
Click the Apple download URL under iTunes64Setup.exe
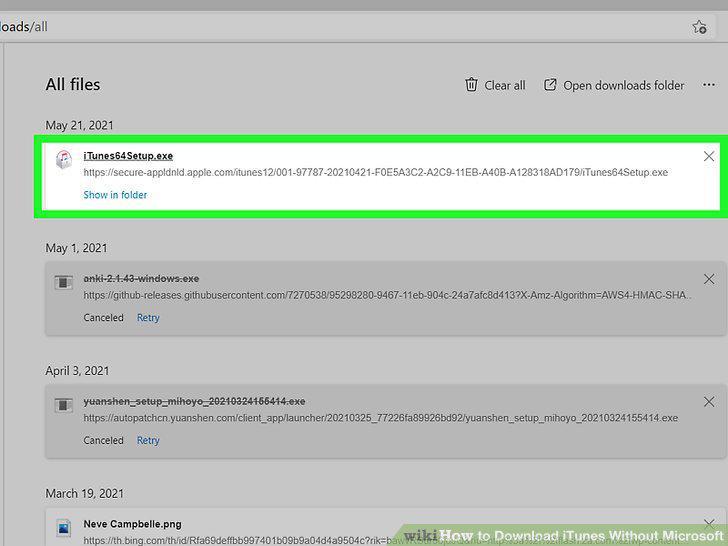[x=376, y=173]
